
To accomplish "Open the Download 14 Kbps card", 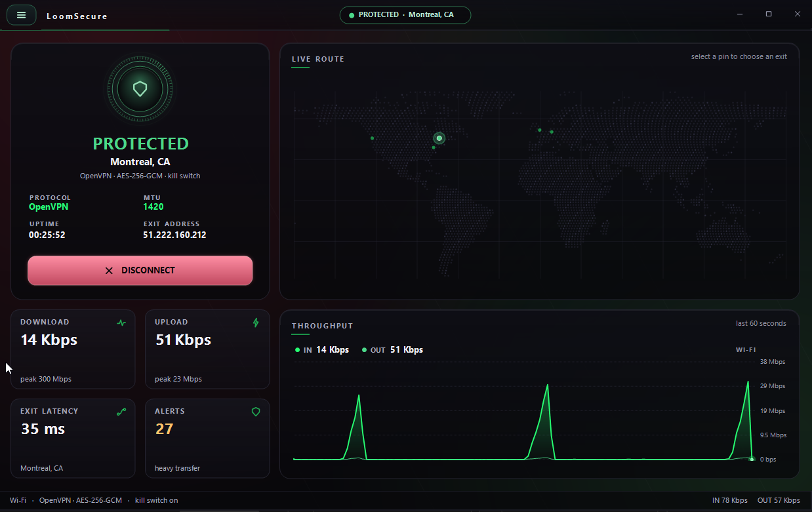I will click(73, 349).
